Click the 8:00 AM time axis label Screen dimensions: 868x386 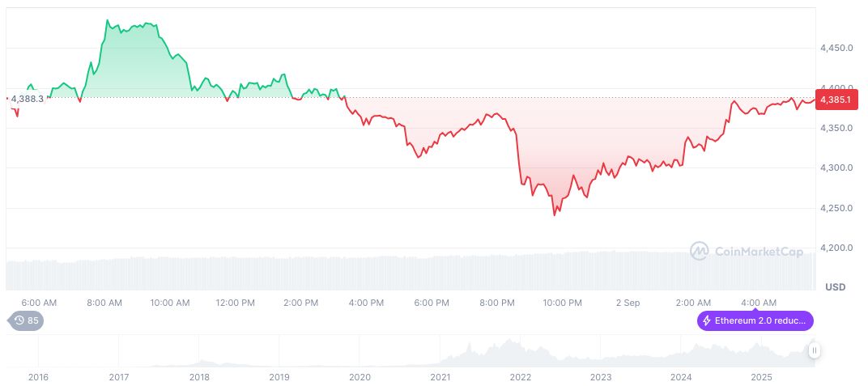tap(104, 303)
